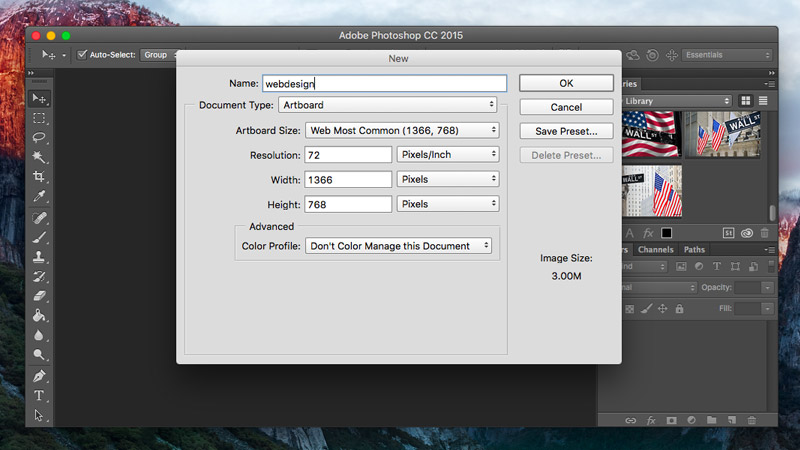The height and width of the screenshot is (450, 800).
Task: Pick the Eyedropper tool
Action: pos(39,197)
